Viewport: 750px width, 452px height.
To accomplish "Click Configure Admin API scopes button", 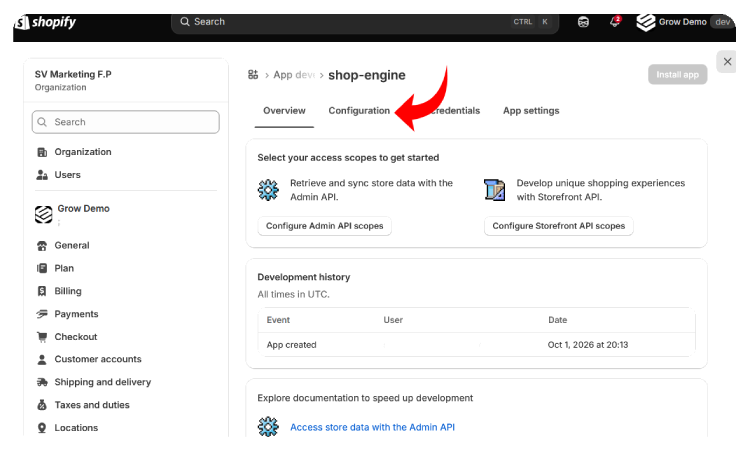I will (x=324, y=226).
